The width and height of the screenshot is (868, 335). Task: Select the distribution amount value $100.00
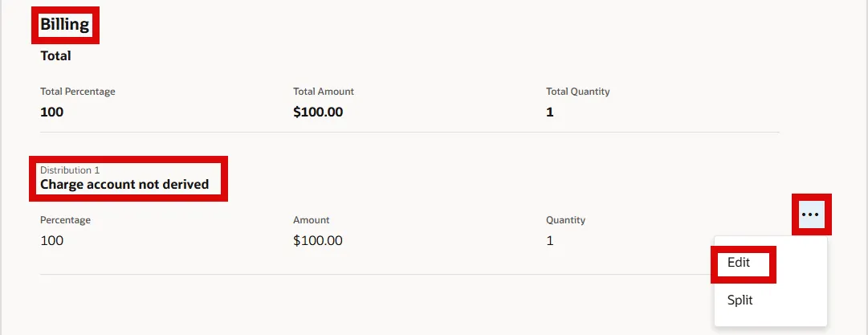pos(318,240)
